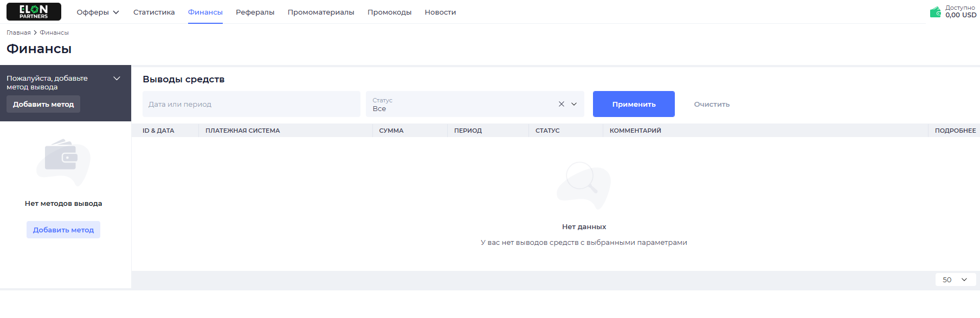Image resolution: width=980 pixels, height=318 pixels.
Task: Click the Нет данных message
Action: (584, 227)
